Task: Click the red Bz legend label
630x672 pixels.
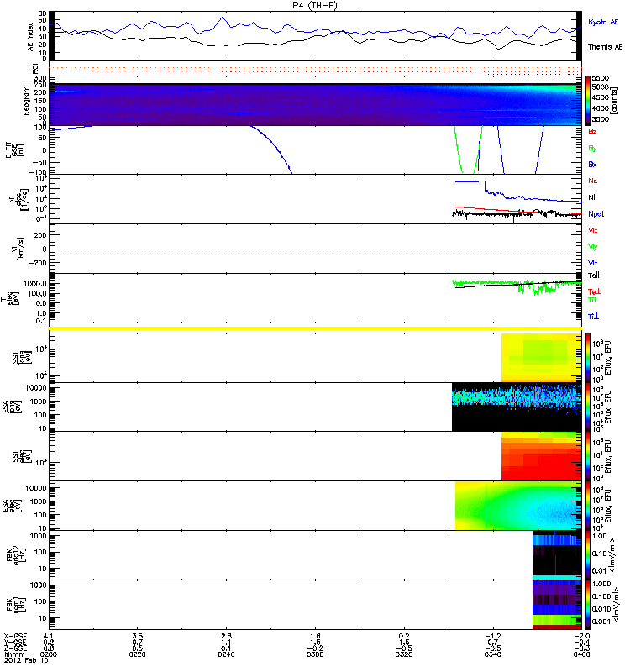Action: [592, 132]
